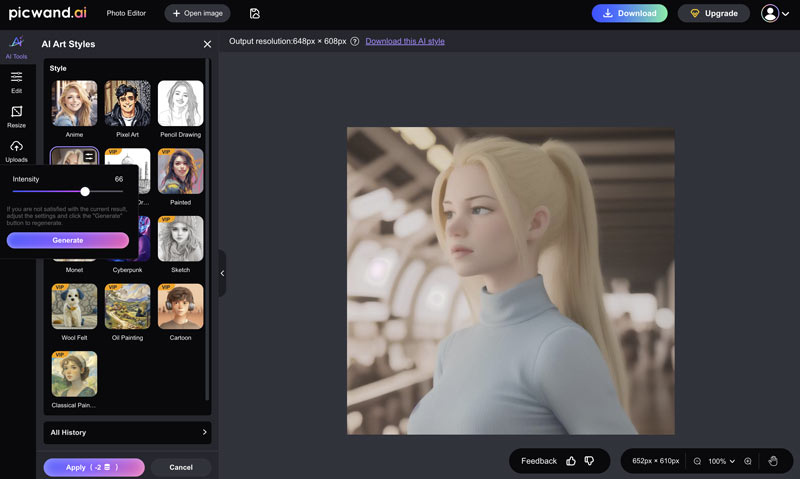Click the image gallery icon beside Open image
This screenshot has height=479, width=800.
(x=255, y=13)
